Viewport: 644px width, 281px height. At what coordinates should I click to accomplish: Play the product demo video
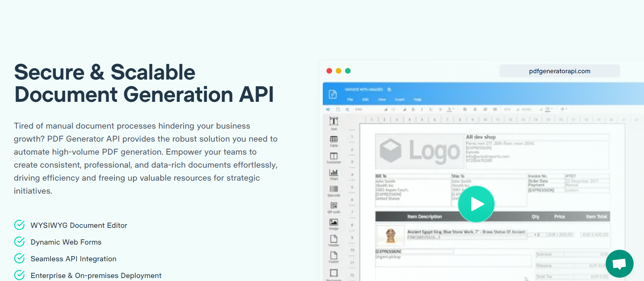point(476,204)
